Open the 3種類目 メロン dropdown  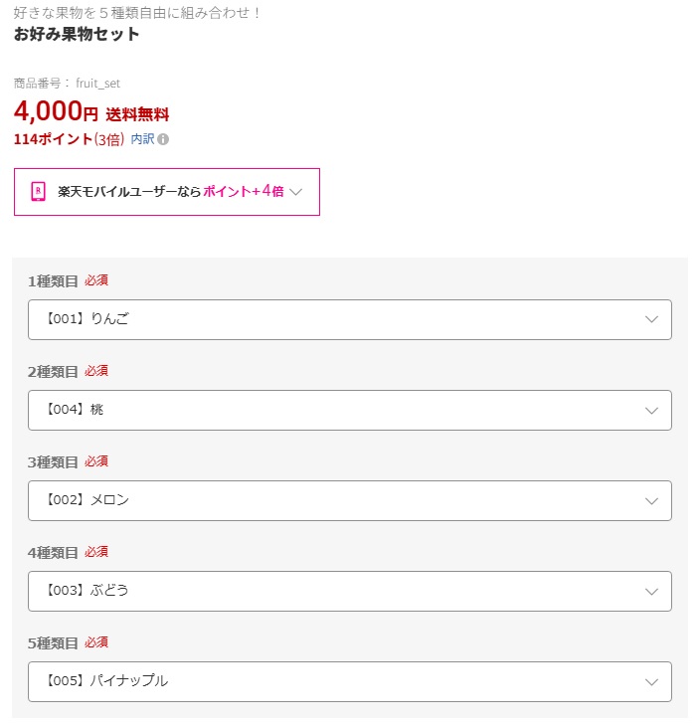click(350, 500)
